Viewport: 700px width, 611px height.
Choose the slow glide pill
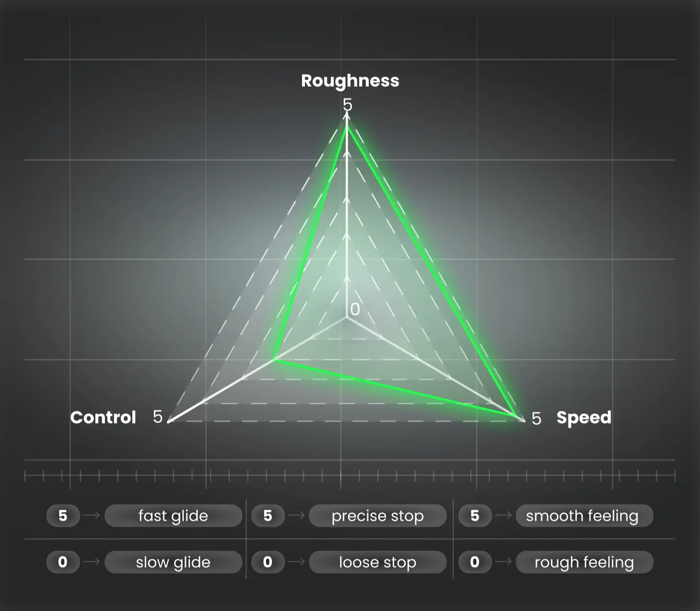[x=173, y=562]
